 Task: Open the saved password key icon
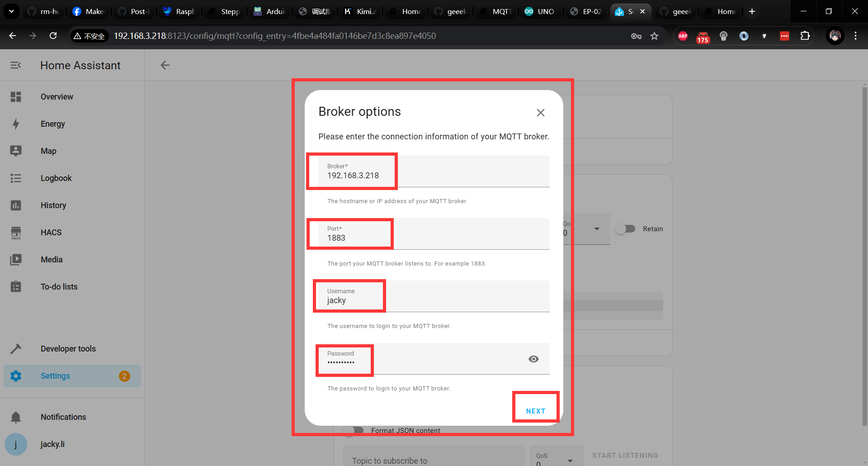[636, 36]
